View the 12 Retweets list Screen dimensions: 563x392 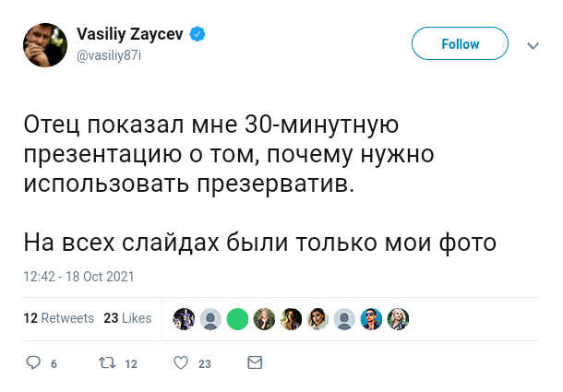tap(58, 318)
